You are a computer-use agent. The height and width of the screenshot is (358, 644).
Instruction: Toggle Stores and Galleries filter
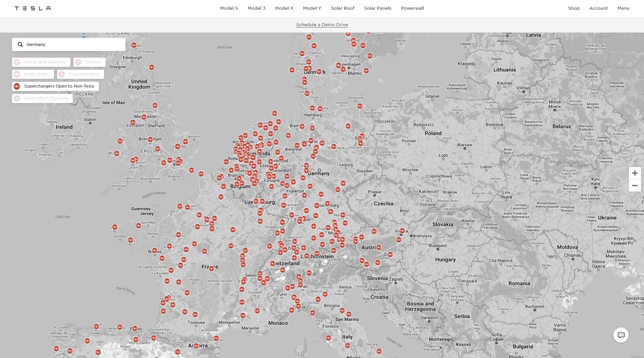tap(41, 62)
